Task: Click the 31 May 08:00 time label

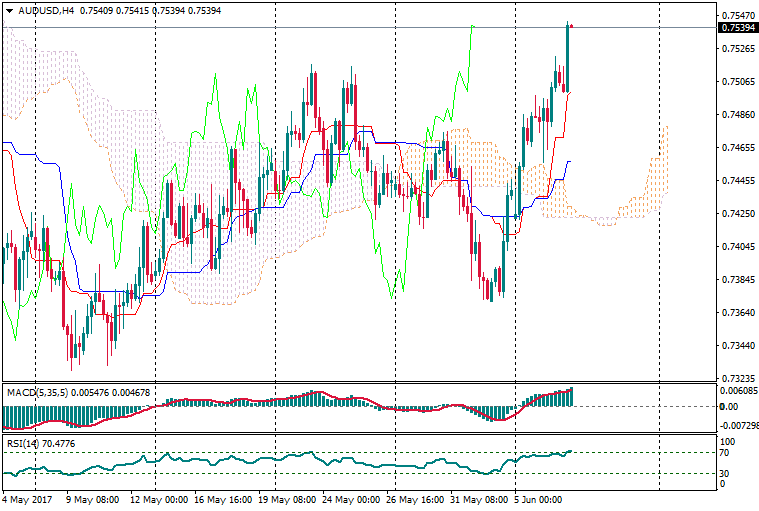Action: 476,498
